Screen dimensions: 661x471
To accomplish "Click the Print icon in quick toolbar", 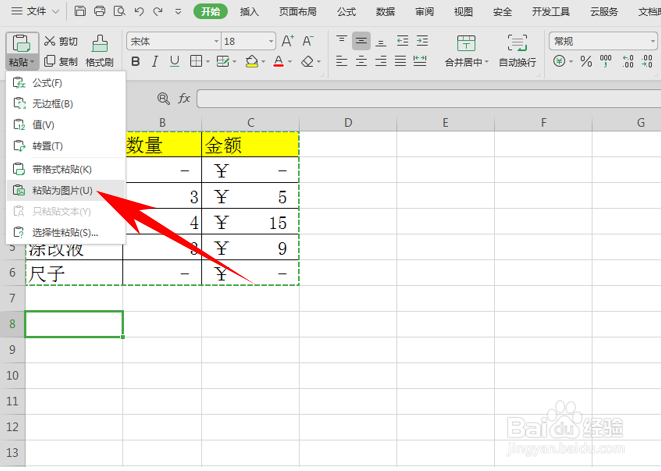I will point(99,11).
